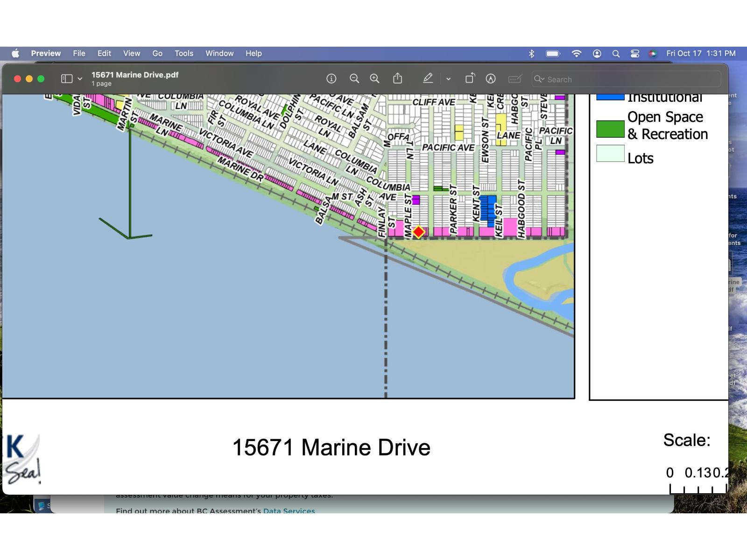Open the Tools menu
The width and height of the screenshot is (747, 560).
click(183, 54)
